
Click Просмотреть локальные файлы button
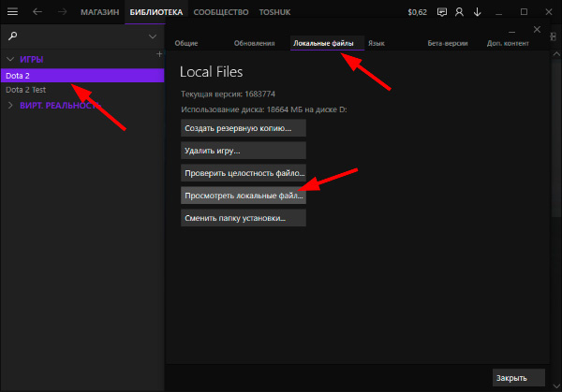click(244, 196)
